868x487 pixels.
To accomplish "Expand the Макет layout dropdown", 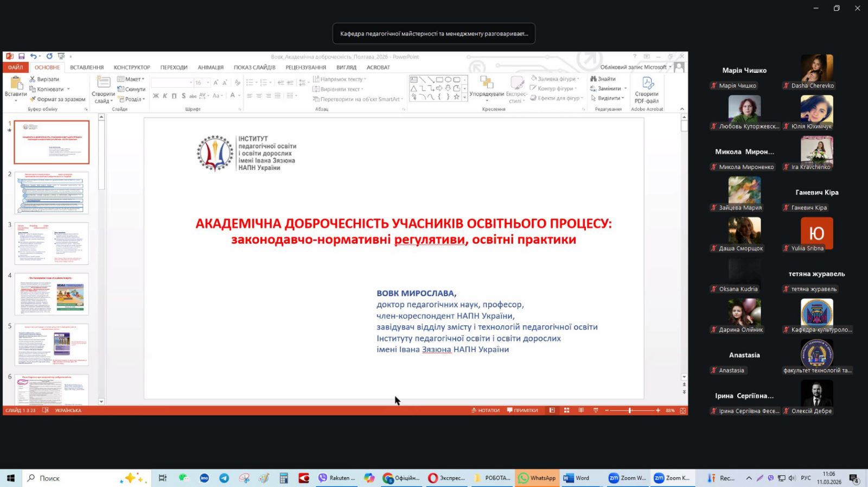I will click(x=143, y=79).
